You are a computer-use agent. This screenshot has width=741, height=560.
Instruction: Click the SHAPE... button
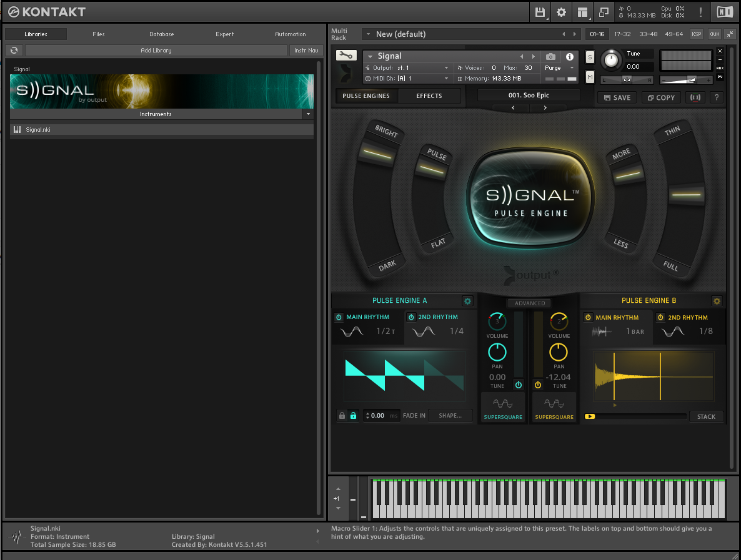(450, 416)
